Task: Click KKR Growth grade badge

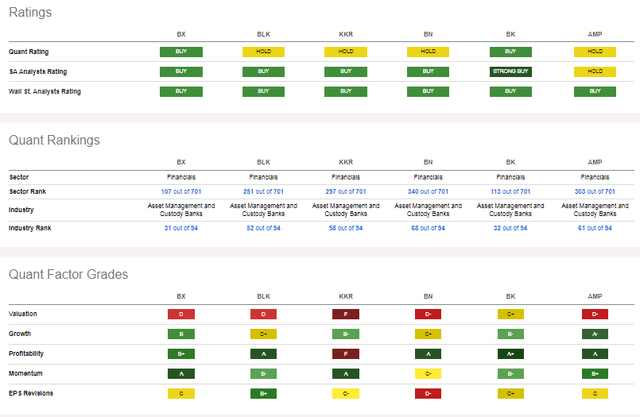Action: click(x=346, y=334)
